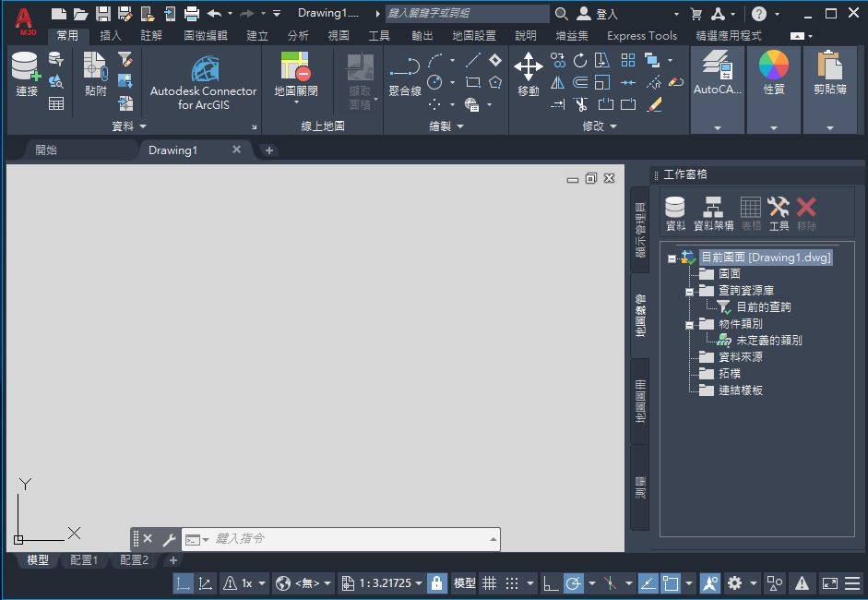Open the 插入 ribbon tab
Screen dimensions: 868x600
(x=111, y=36)
